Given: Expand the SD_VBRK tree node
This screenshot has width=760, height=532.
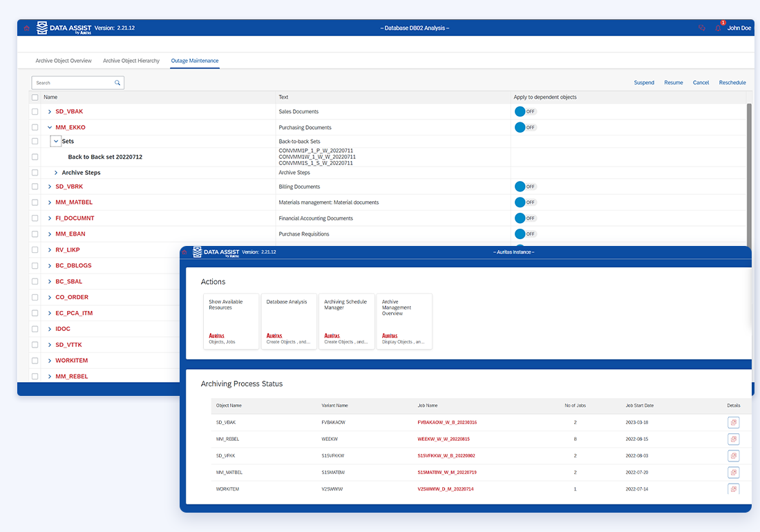Looking at the screenshot, I should coord(50,187).
